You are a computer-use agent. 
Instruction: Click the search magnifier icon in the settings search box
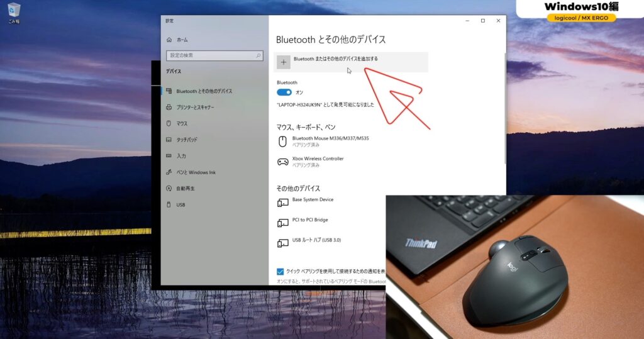[258, 55]
